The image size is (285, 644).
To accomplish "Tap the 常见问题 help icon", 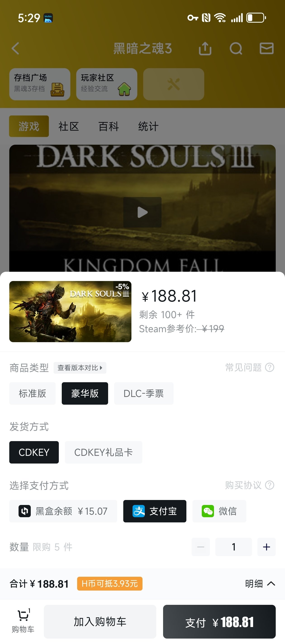I will pos(270,368).
